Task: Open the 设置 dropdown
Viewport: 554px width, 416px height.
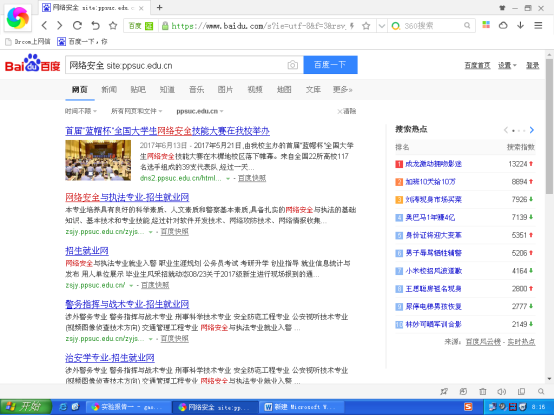Action: tap(507, 65)
